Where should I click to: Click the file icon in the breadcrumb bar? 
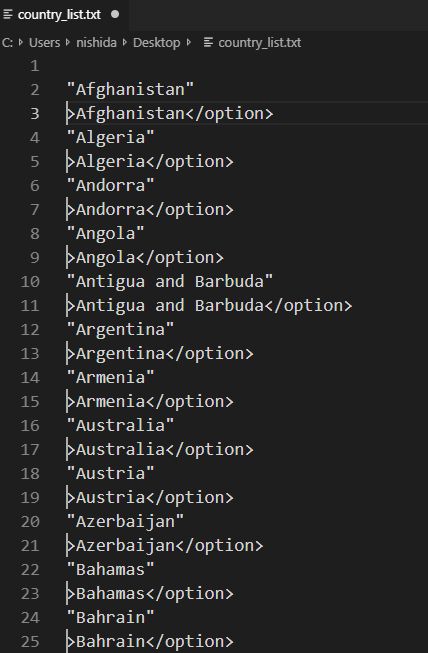coord(208,42)
